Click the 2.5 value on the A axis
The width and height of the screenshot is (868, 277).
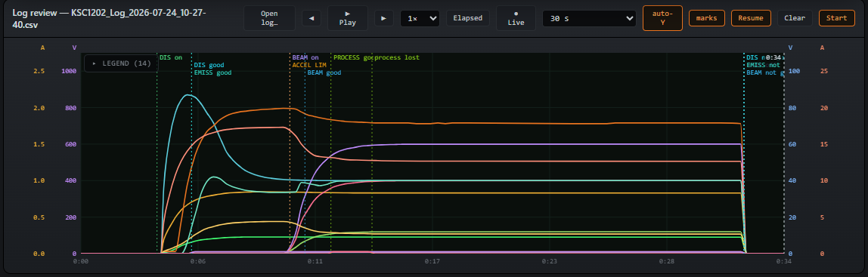[x=39, y=71]
